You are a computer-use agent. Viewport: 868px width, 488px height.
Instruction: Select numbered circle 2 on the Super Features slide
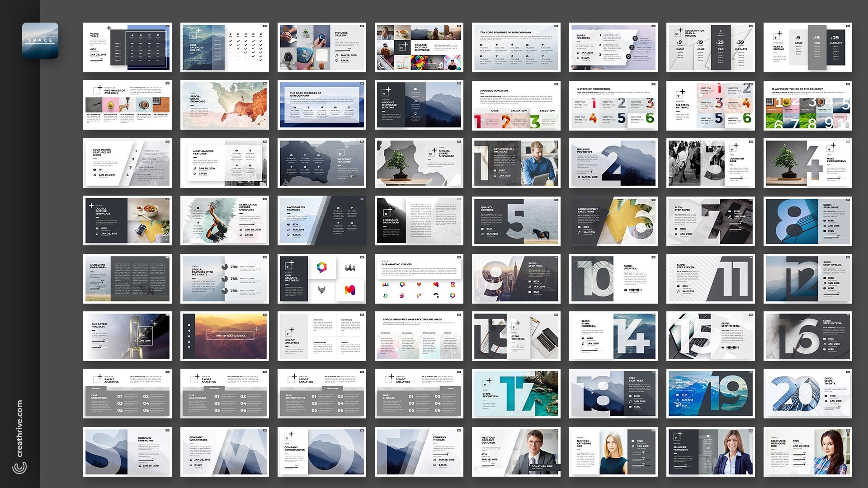pyautogui.click(x=600, y=45)
